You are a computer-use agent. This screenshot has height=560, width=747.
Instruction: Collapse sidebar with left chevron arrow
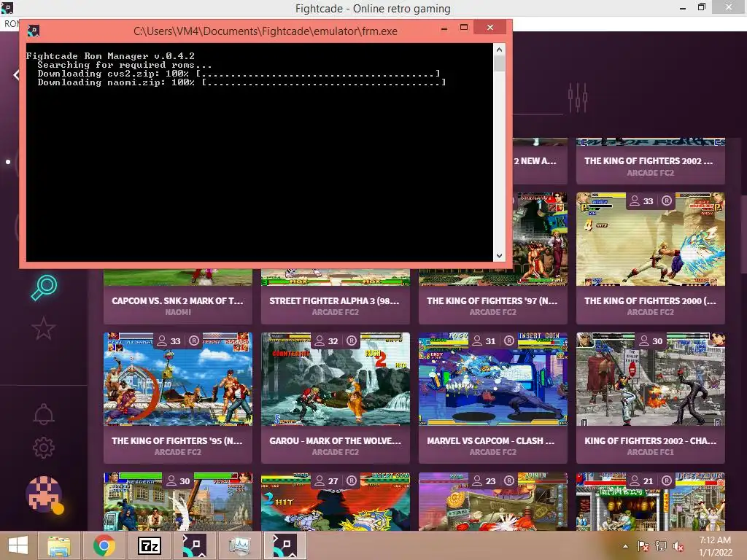(16, 75)
